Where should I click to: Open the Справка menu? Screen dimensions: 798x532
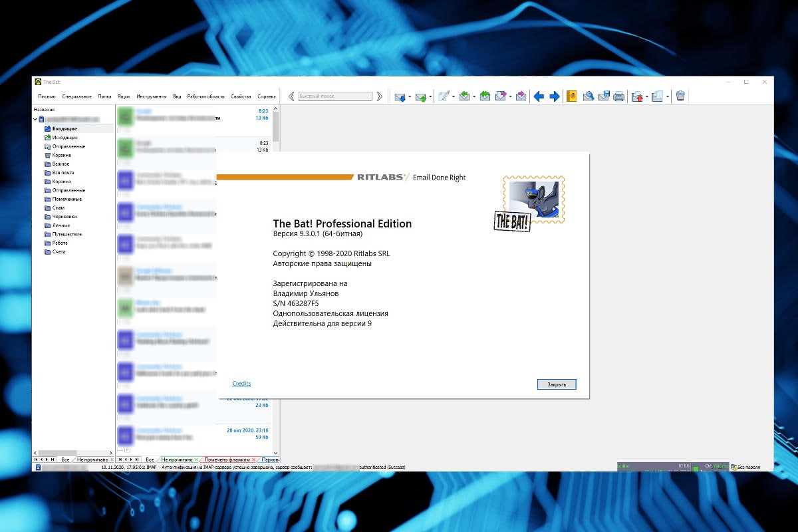[x=267, y=96]
